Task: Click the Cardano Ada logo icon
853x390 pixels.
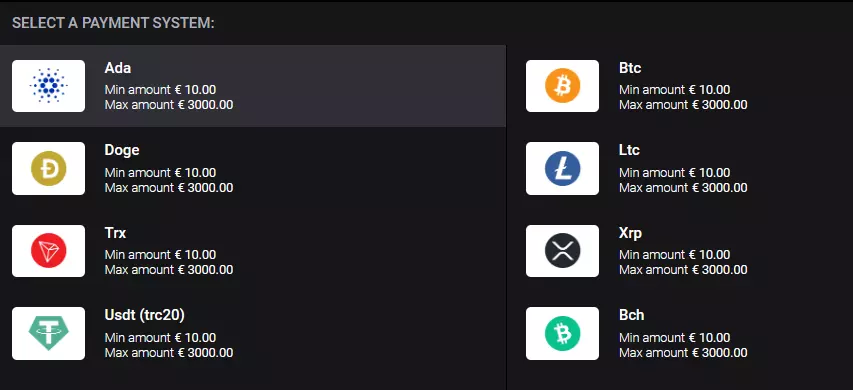Action: (48, 86)
